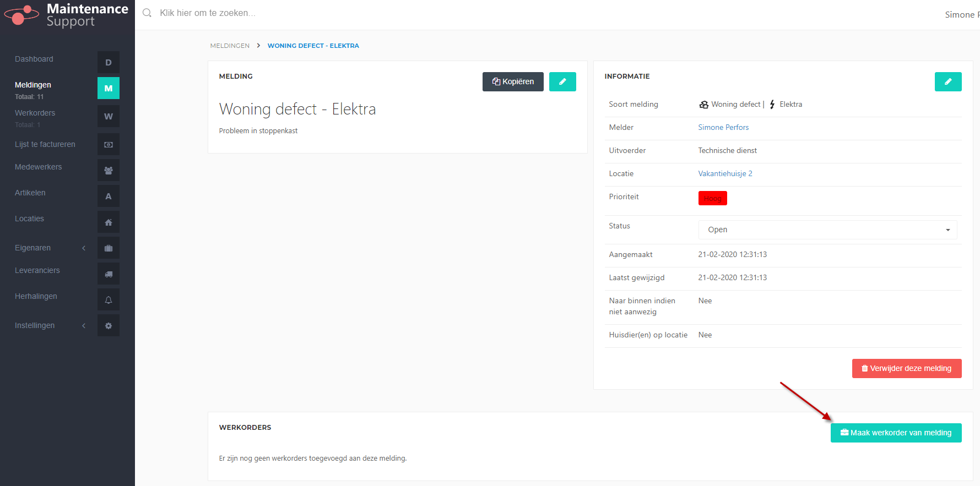Viewport: 980px width, 486px height.
Task: Click the Maintenance Support logo
Action: click(66, 15)
